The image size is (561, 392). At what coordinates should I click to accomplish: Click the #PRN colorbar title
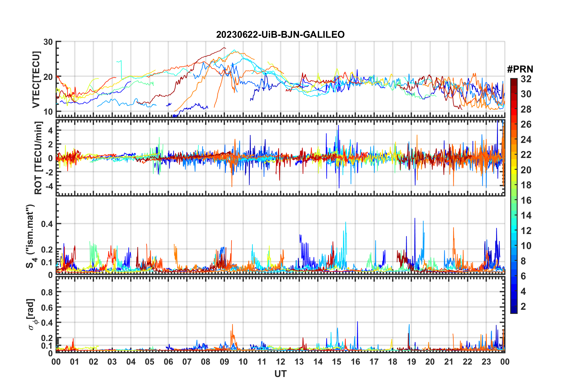520,69
